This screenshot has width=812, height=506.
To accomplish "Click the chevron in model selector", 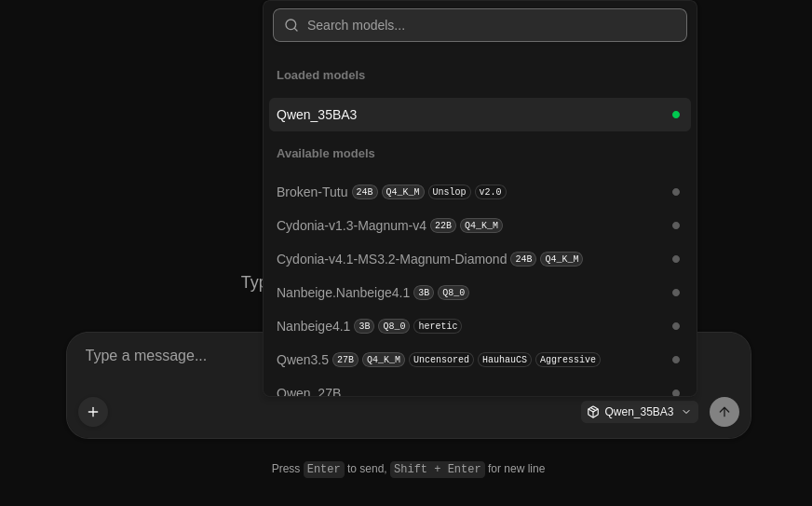I will [686, 412].
